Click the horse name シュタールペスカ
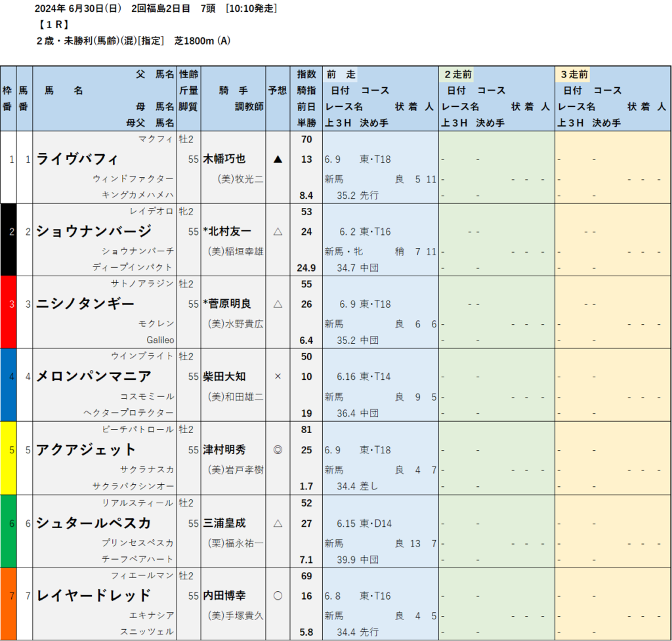Image resolution: width=672 pixels, height=641 pixels. coord(94,523)
